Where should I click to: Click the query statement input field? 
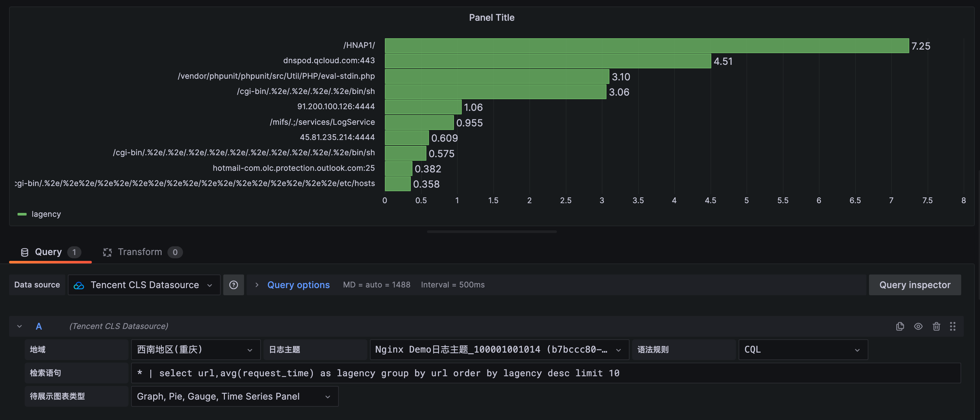[545, 373]
